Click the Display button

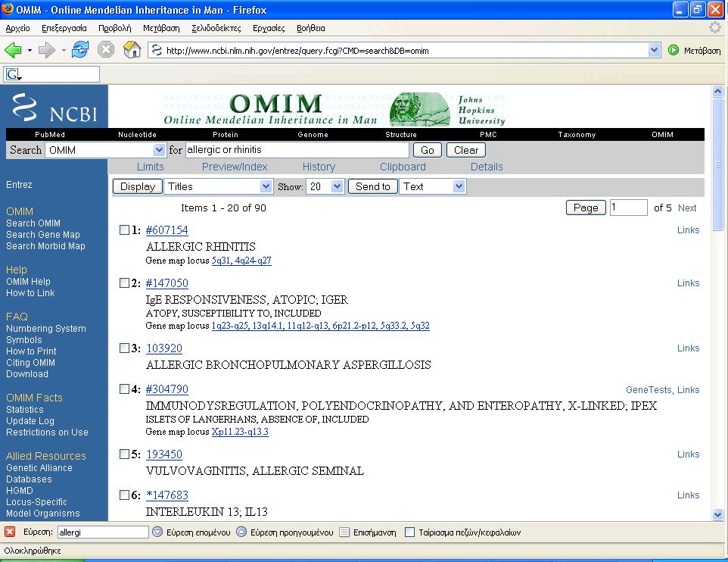138,186
